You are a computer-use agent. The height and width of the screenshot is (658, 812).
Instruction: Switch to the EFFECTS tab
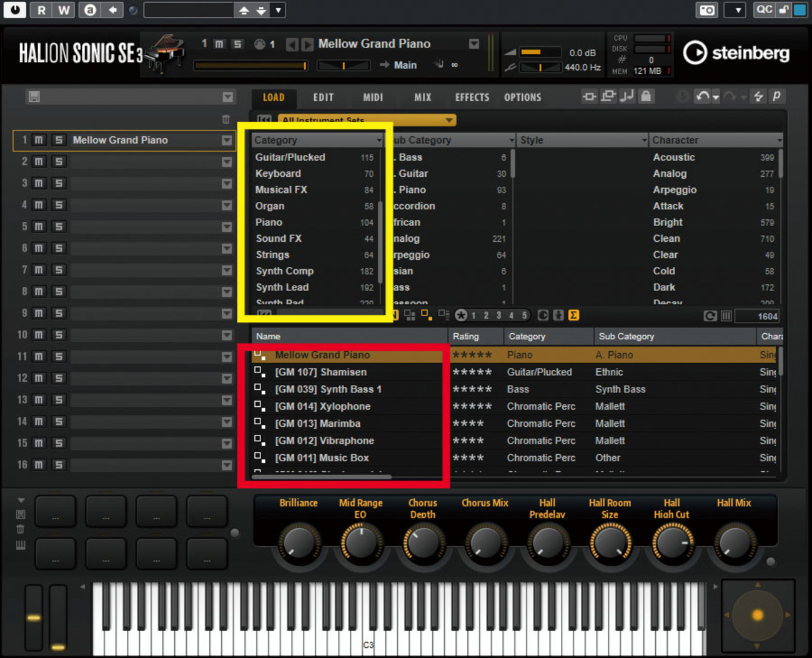472,97
